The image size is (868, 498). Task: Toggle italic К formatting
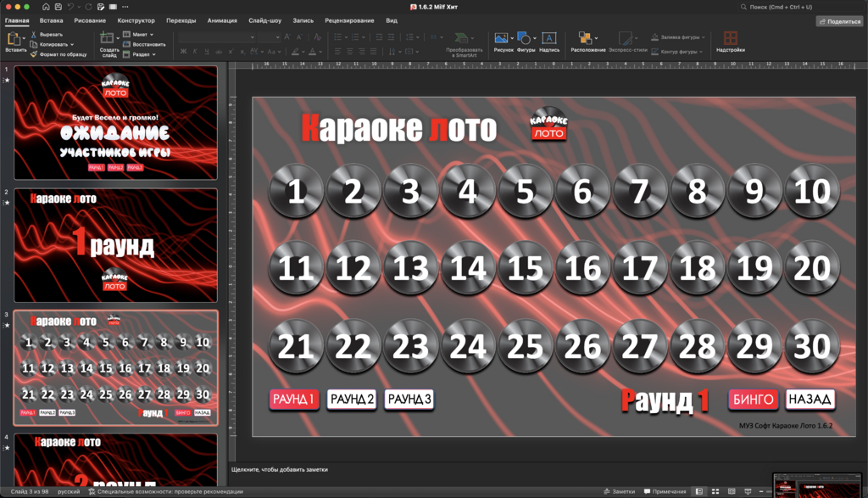(195, 52)
